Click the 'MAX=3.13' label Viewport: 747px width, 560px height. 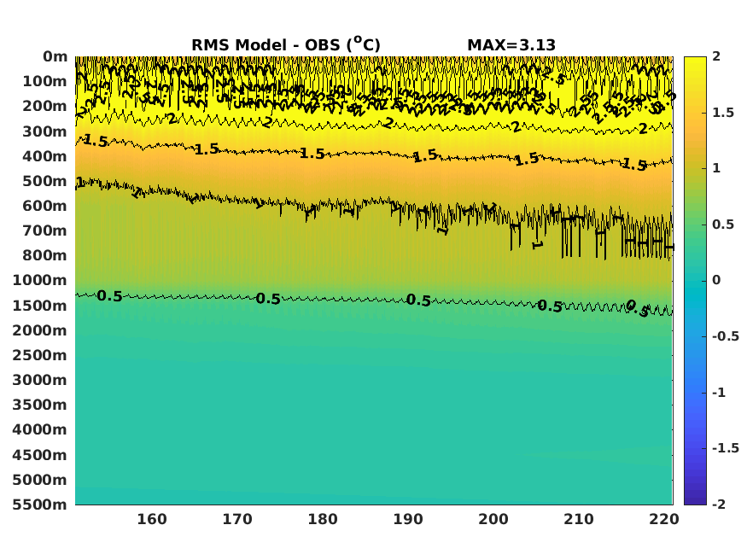(511, 45)
